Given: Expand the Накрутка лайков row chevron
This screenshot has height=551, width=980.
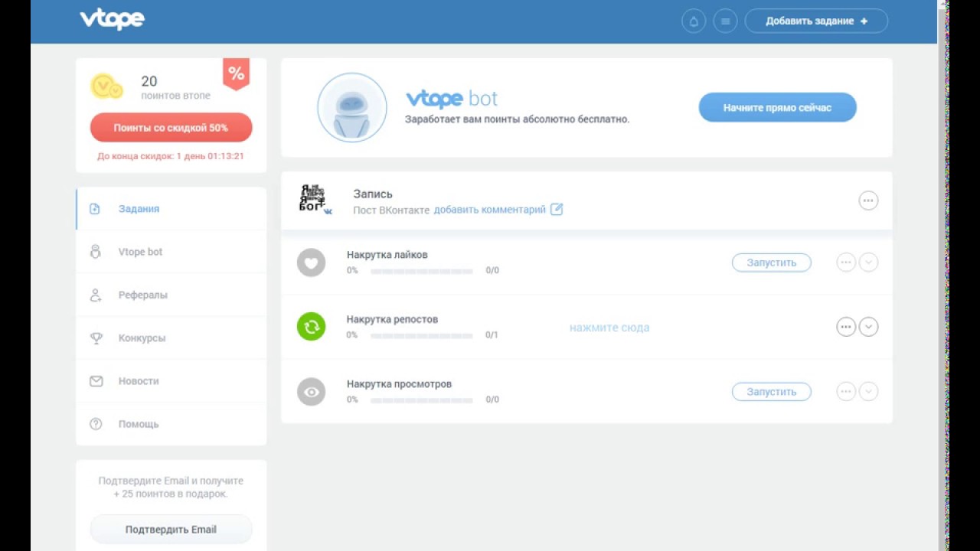Looking at the screenshot, I should click(x=868, y=262).
